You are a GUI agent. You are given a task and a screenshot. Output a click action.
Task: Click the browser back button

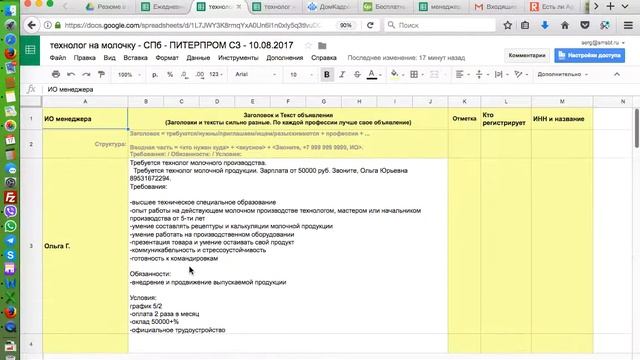[31, 25]
